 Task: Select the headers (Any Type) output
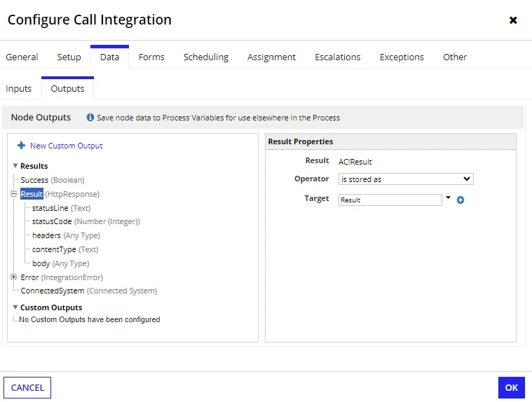pyautogui.click(x=66, y=235)
